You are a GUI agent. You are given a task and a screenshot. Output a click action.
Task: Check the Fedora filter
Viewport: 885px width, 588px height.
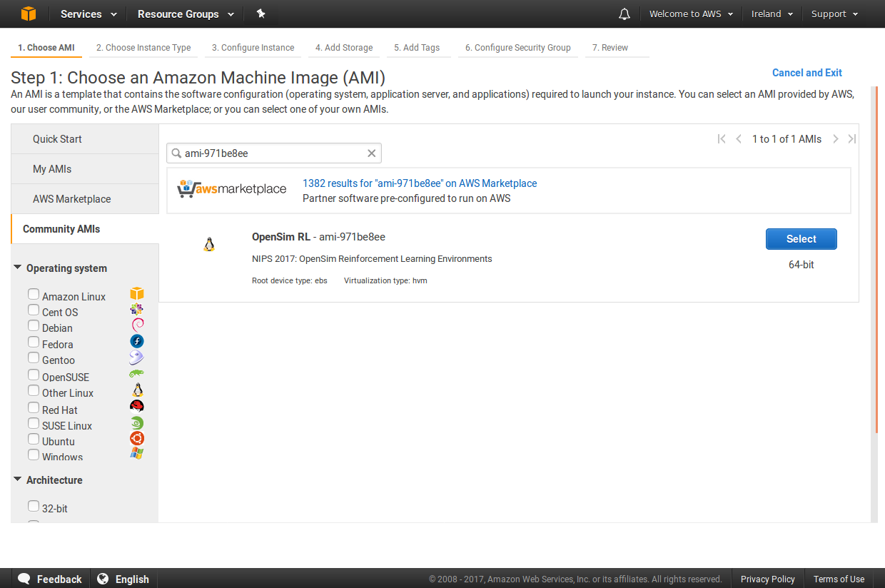34,342
